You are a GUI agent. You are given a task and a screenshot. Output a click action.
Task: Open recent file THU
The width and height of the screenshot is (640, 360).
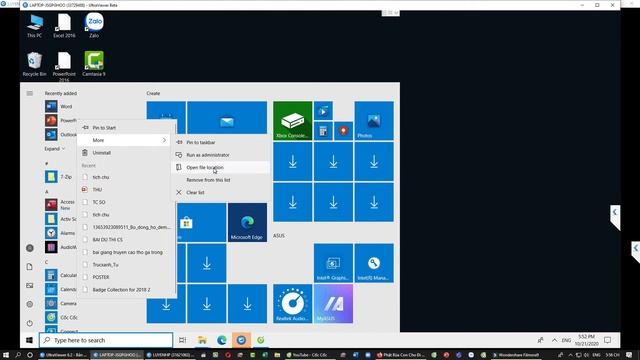tap(123, 190)
